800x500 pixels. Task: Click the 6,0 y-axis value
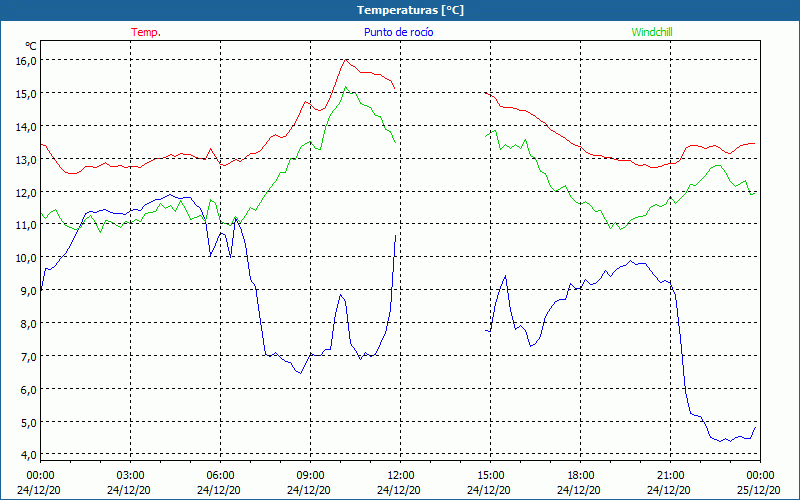[x=29, y=389]
